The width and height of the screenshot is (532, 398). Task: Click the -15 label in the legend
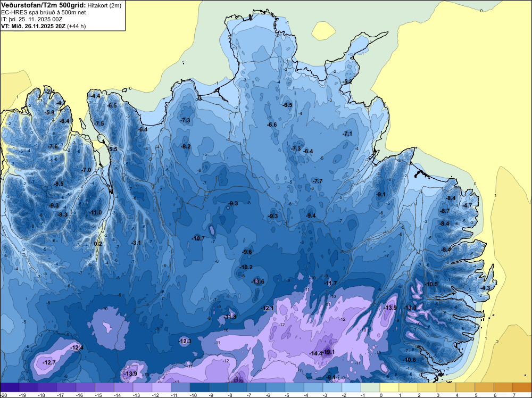(x=99, y=395)
